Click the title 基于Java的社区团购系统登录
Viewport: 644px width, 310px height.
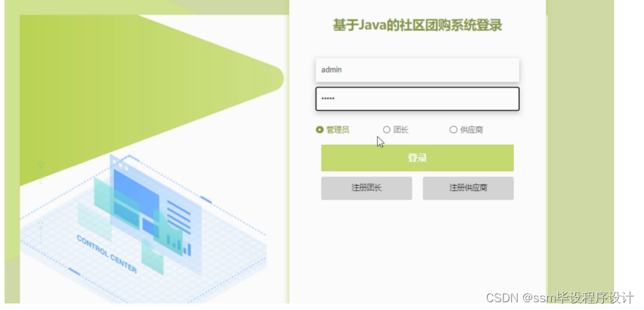(x=417, y=26)
